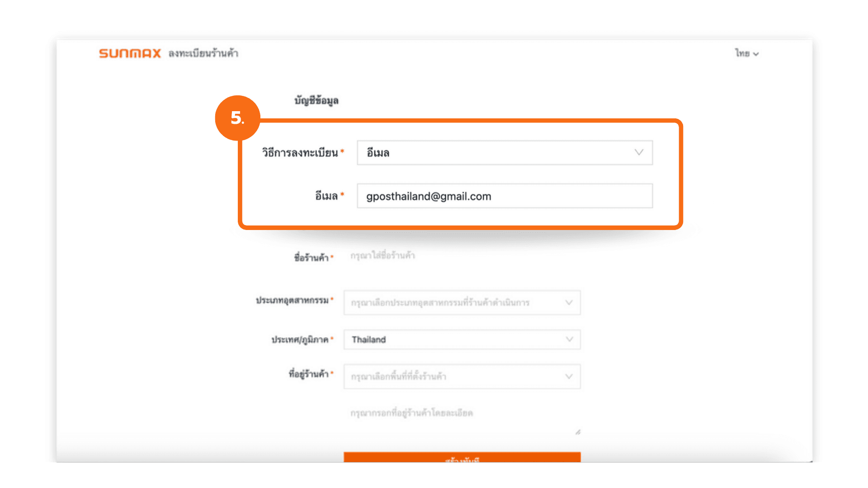Click the วิธีการลงทะเบียน field label
868x488 pixels.
pyautogui.click(x=300, y=153)
